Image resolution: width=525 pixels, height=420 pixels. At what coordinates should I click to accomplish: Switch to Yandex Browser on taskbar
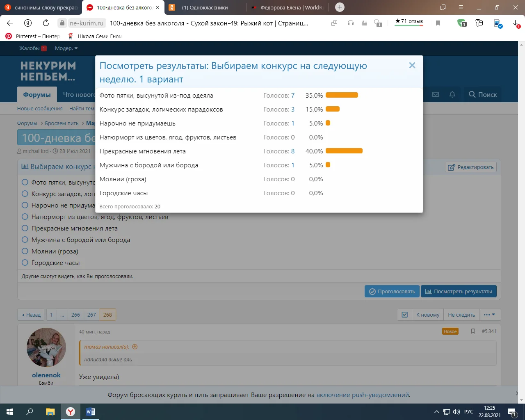(x=71, y=412)
